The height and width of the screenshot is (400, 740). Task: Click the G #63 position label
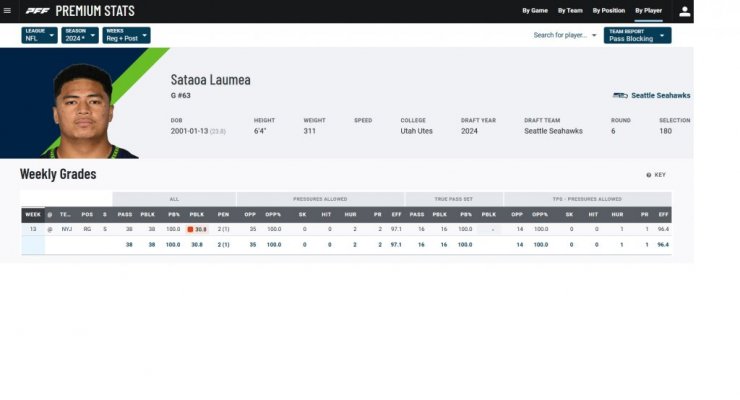pos(181,96)
